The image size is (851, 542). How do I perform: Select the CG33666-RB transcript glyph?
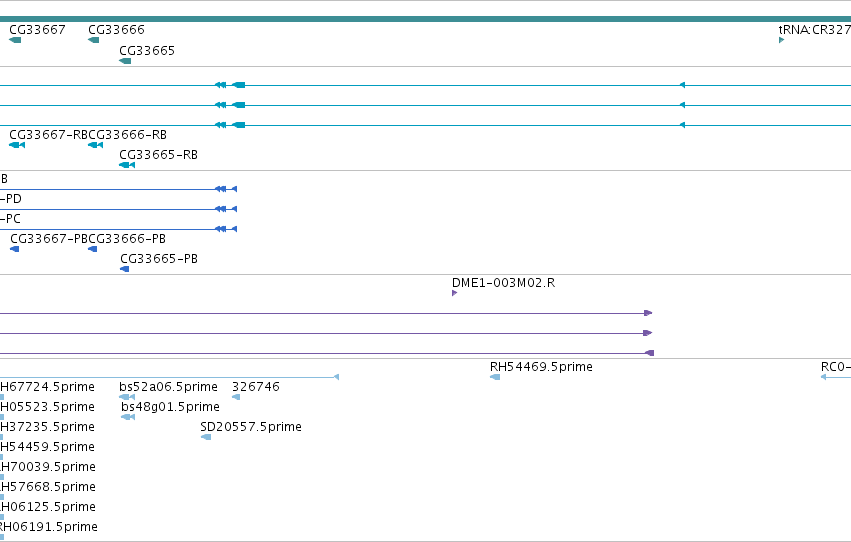point(96,145)
